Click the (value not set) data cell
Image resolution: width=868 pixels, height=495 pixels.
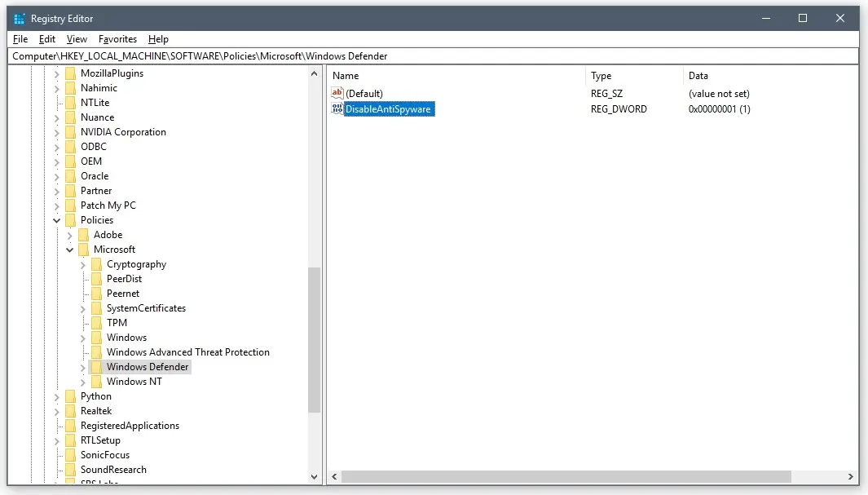(x=719, y=94)
